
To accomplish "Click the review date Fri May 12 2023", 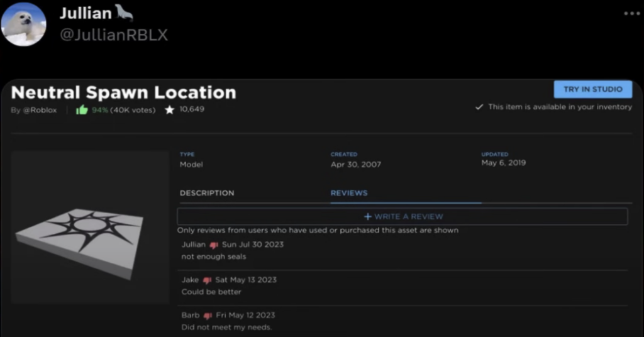I will coord(246,315).
